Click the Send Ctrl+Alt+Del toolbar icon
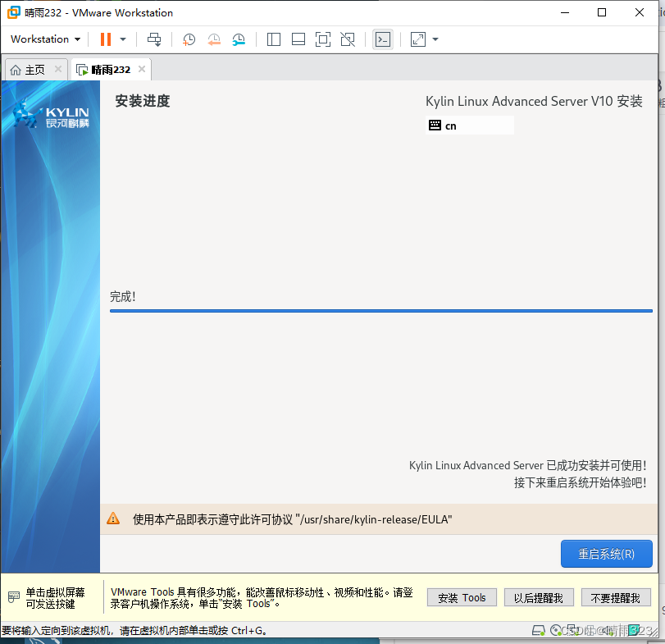Viewport: 665px width, 644px height. [154, 39]
